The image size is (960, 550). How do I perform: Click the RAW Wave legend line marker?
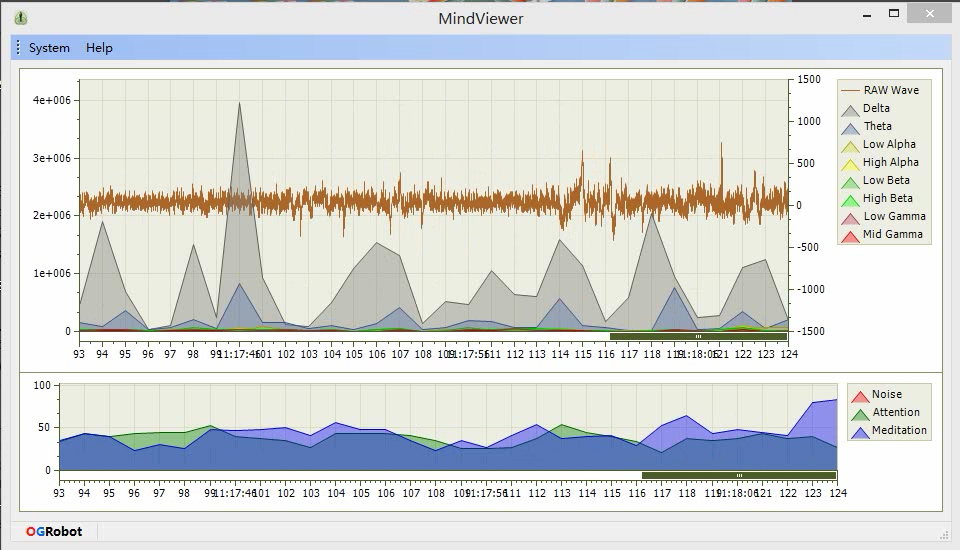pos(850,90)
